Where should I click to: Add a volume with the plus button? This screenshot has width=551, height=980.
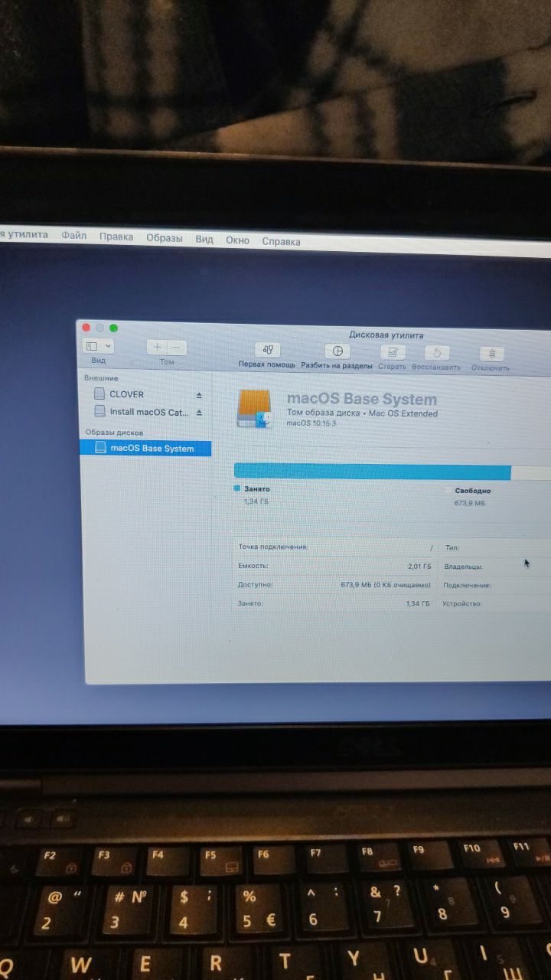157,347
